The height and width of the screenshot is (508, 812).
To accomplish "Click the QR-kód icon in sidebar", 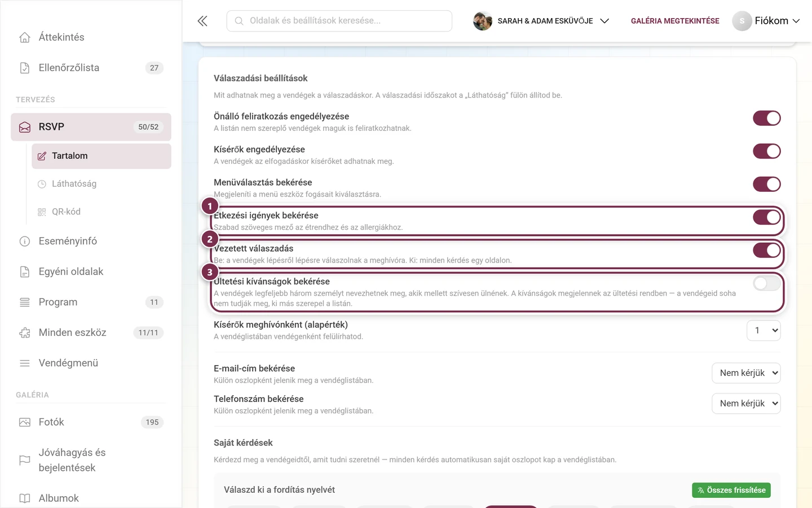I will (42, 212).
